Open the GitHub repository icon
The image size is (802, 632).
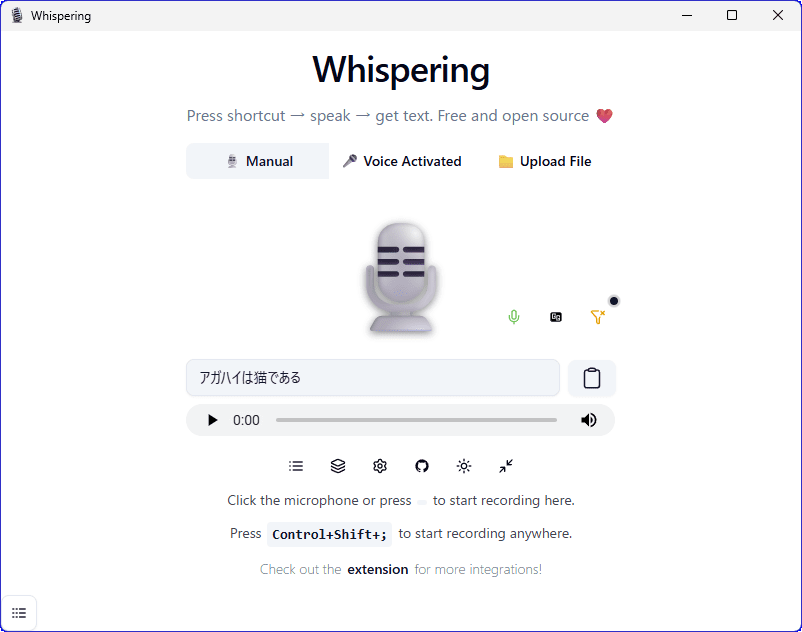[422, 466]
